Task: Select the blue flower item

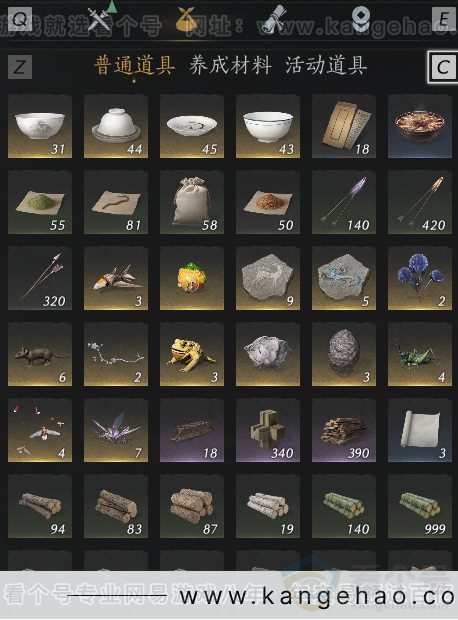Action: [420, 278]
